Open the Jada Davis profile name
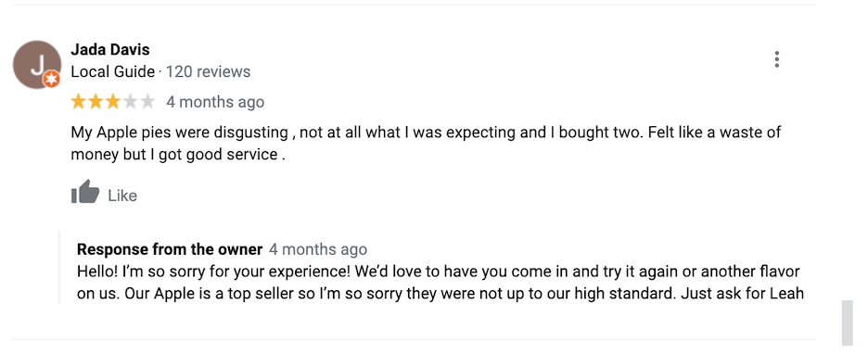Viewport: 868px width, 354px height. pos(110,50)
